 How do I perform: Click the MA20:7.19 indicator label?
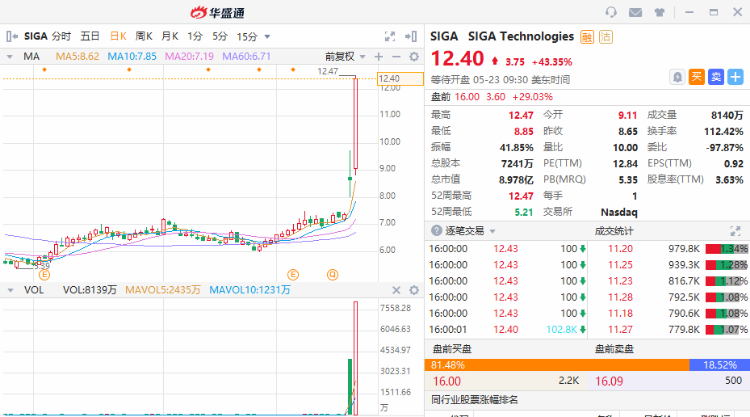[189, 56]
